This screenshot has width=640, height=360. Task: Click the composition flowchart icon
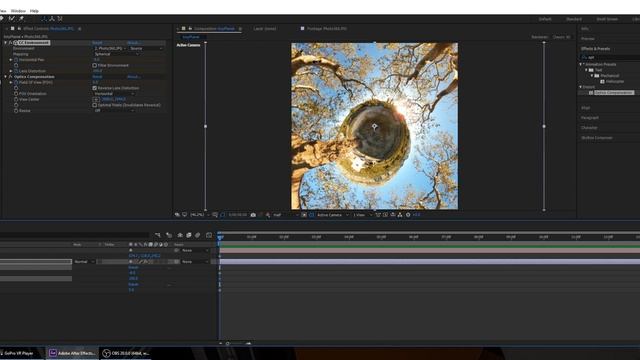tap(400, 215)
